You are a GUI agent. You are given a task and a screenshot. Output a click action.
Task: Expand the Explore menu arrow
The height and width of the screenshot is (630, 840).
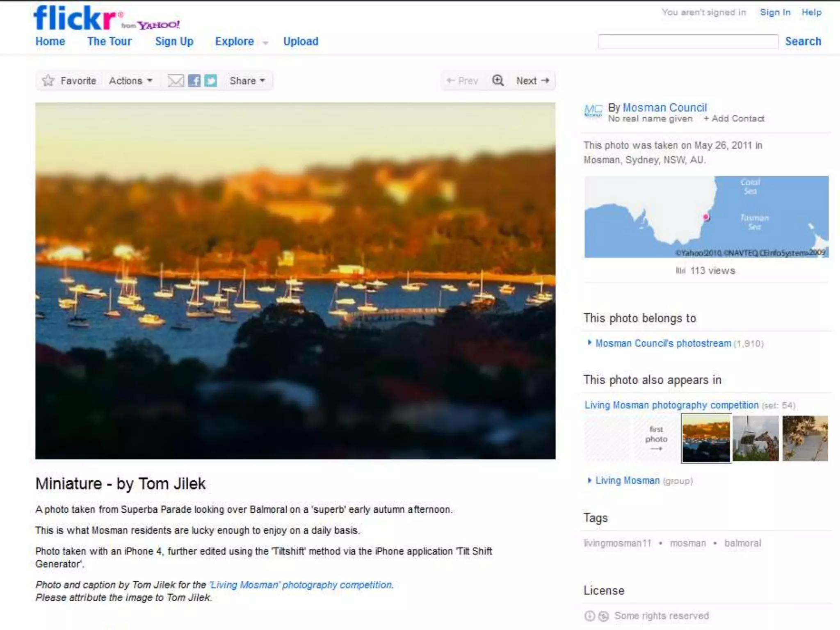(x=265, y=43)
